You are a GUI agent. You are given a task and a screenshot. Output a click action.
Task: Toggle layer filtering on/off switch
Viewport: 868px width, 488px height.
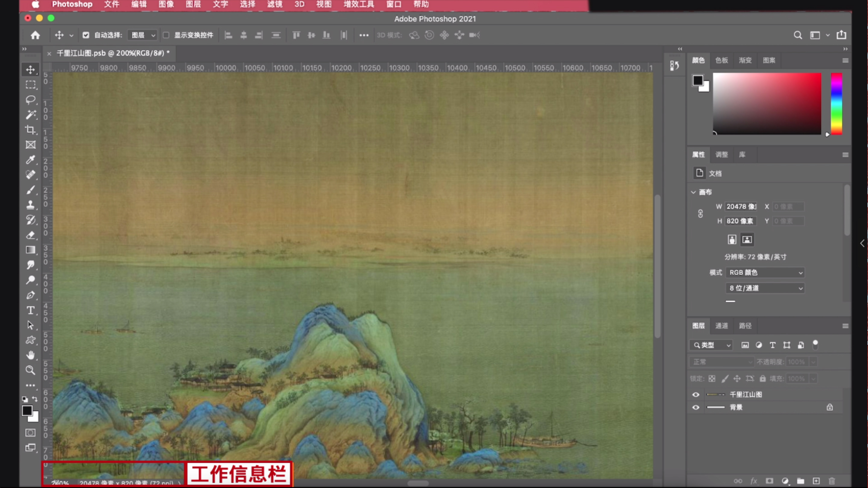816,345
